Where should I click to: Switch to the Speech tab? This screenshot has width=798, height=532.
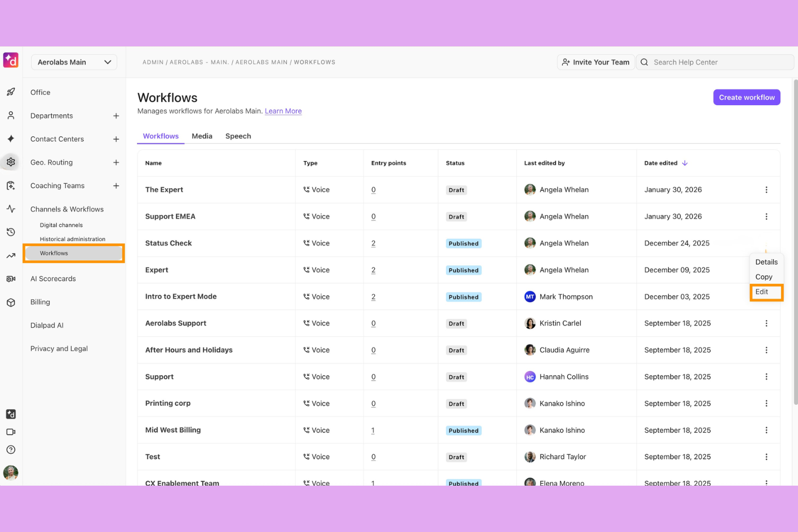click(238, 136)
